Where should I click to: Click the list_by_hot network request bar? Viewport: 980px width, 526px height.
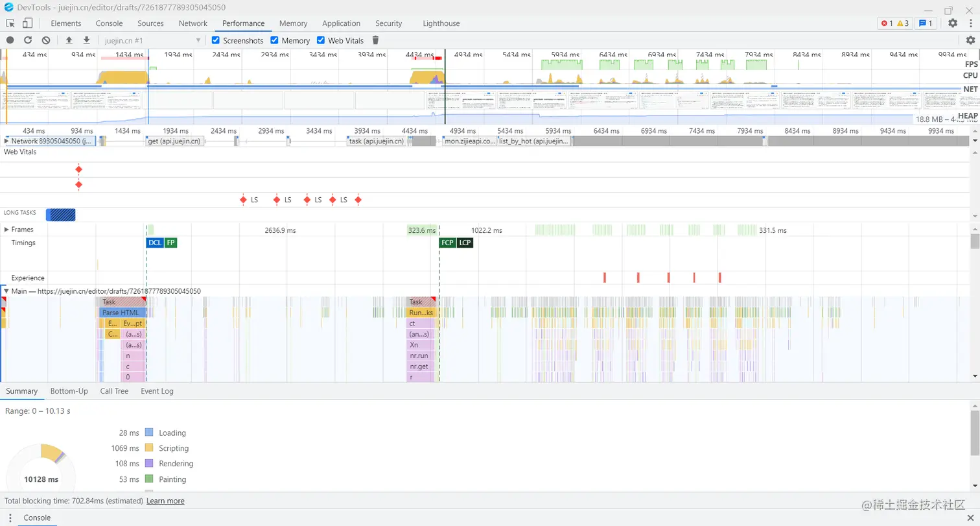[534, 141]
